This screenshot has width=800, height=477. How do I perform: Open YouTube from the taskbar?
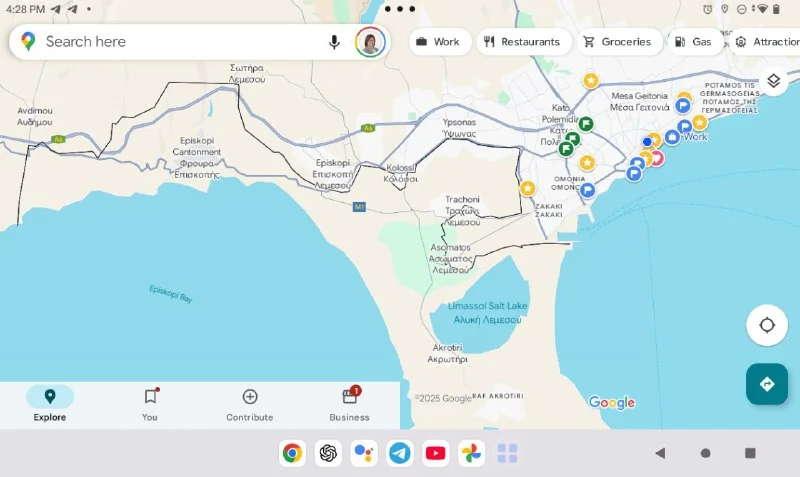(x=436, y=453)
